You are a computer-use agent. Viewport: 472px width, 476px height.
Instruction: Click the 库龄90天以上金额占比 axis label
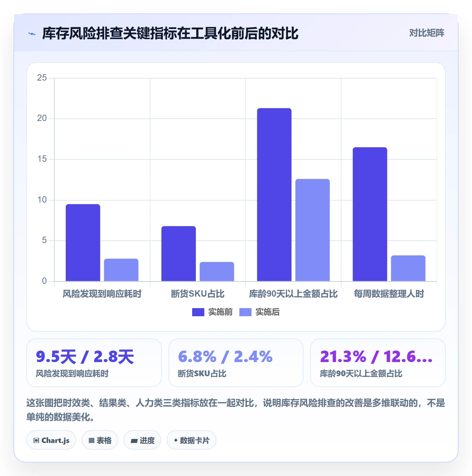[x=293, y=294]
